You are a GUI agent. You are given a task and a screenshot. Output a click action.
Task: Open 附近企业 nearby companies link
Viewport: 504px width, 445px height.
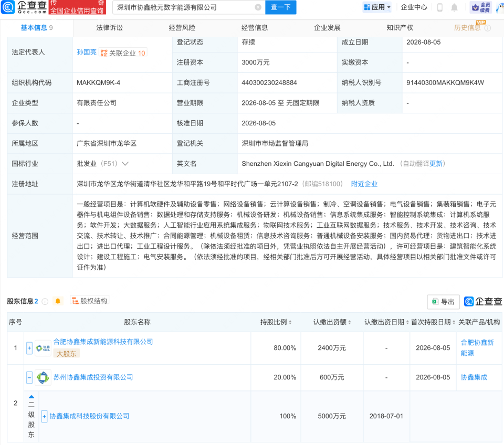click(364, 184)
